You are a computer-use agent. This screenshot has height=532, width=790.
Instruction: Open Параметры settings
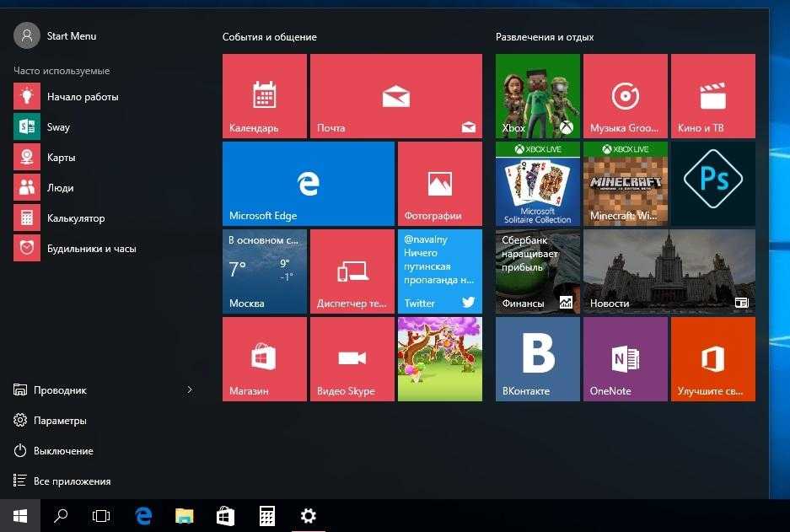coord(60,421)
